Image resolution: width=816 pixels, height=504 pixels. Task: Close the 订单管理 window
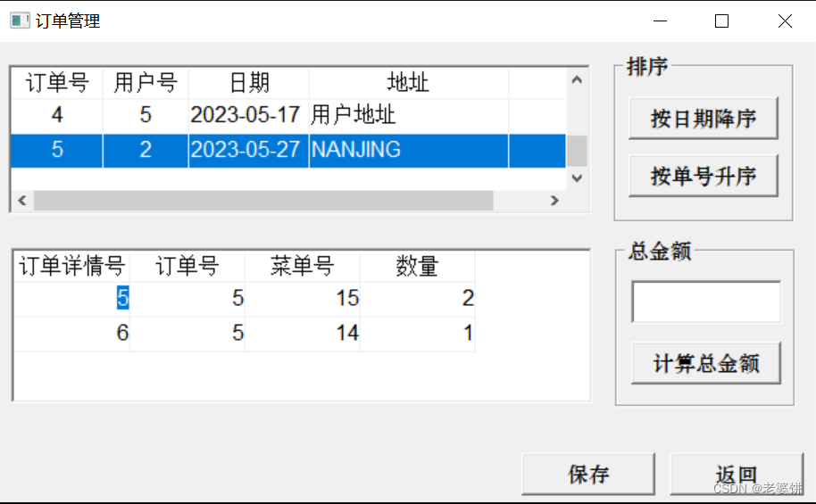pos(785,21)
